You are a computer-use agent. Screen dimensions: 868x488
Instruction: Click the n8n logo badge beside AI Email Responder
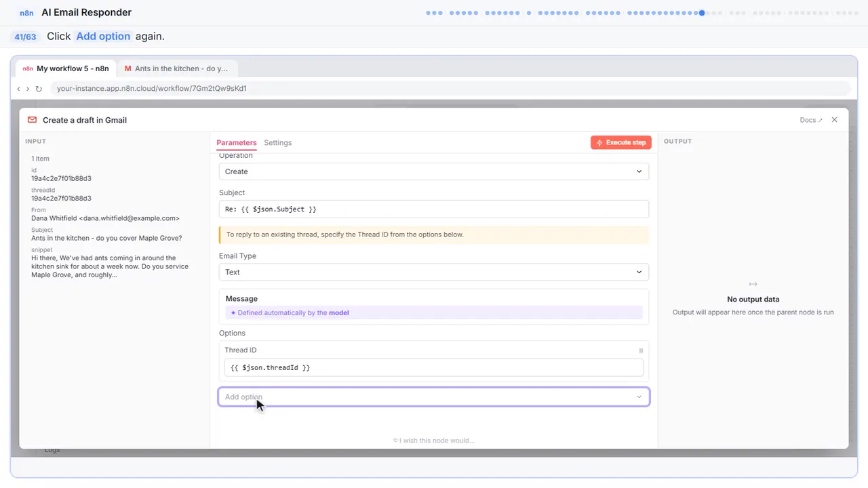[x=27, y=13]
